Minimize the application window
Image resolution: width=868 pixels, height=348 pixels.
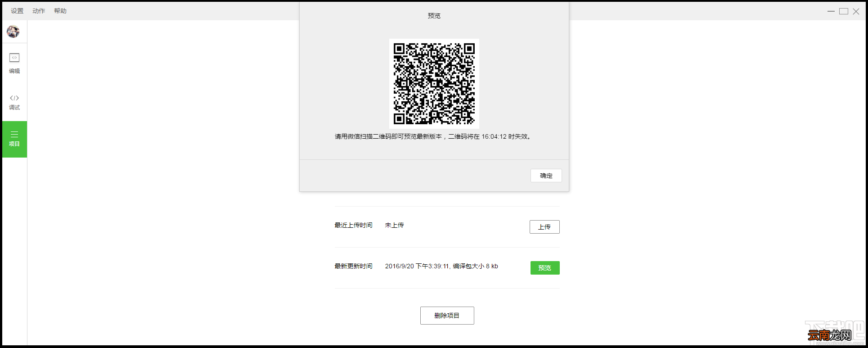(831, 11)
